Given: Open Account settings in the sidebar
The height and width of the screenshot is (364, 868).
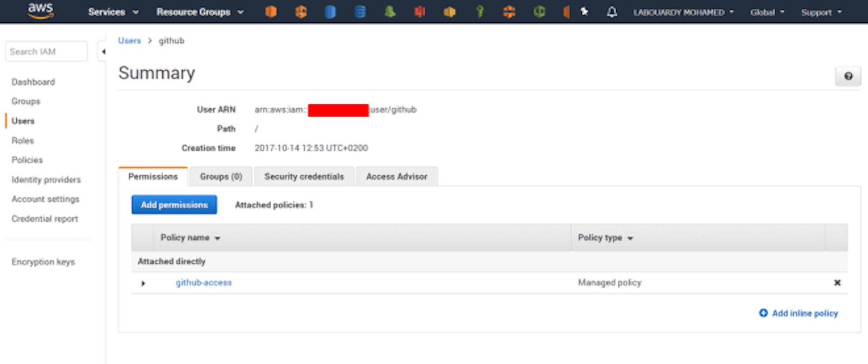Looking at the screenshot, I should 45,199.
